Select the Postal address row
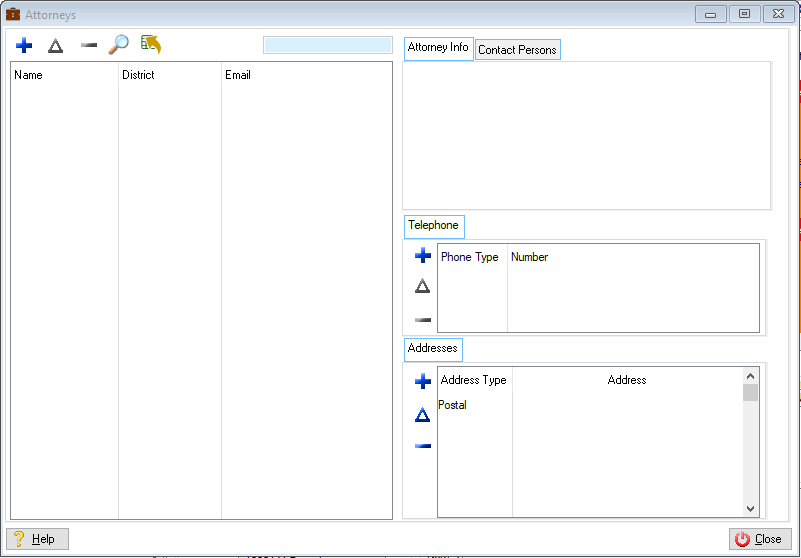This screenshot has height=558, width=801. [x=453, y=405]
